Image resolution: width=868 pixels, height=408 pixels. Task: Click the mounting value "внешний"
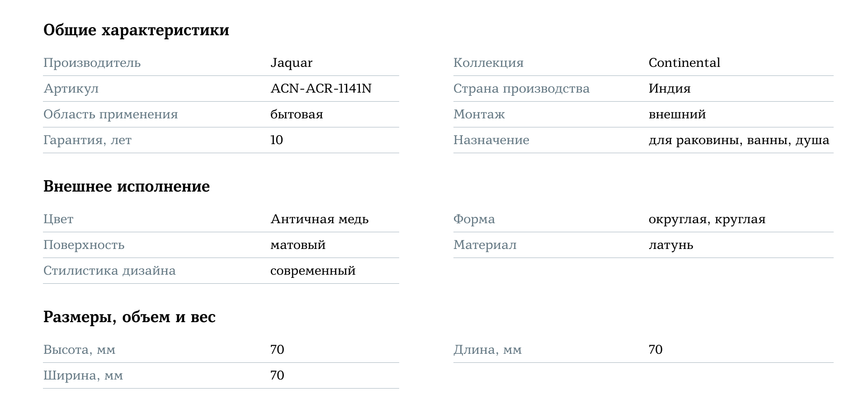click(677, 114)
